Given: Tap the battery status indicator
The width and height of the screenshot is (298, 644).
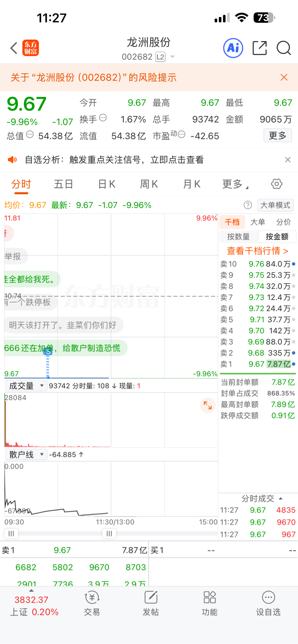Looking at the screenshot, I should [264, 18].
